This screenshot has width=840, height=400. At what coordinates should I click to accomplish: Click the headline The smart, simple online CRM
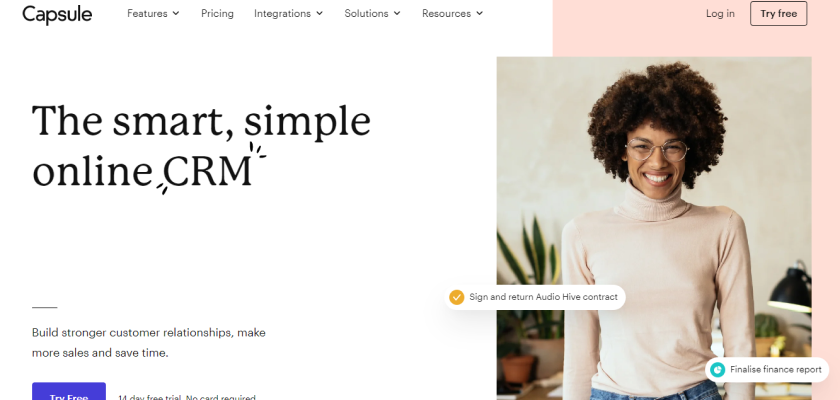click(x=201, y=146)
